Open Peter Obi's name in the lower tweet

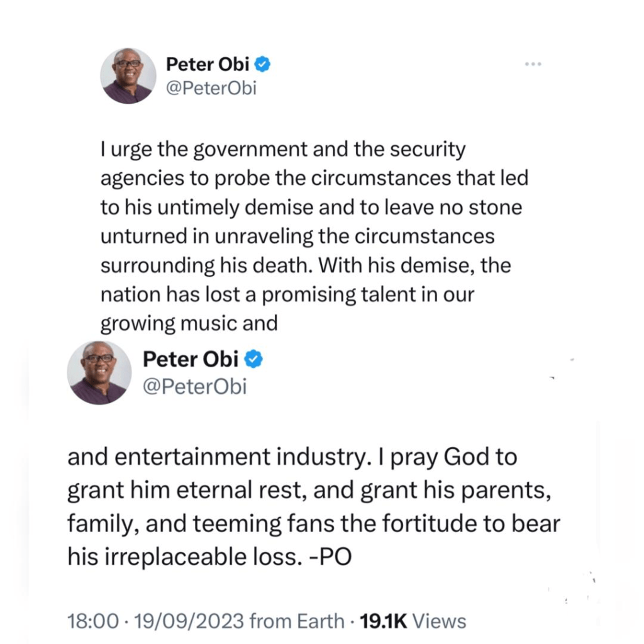tap(191, 359)
